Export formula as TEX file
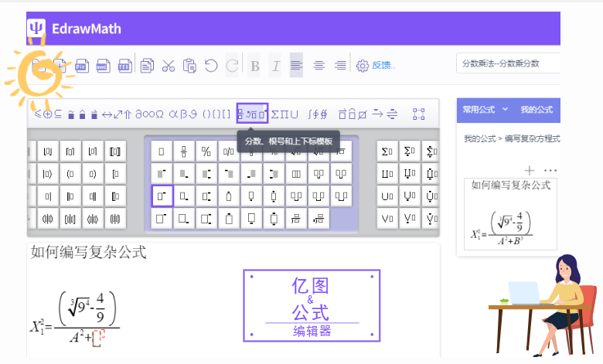The height and width of the screenshot is (364, 603). click(x=124, y=66)
